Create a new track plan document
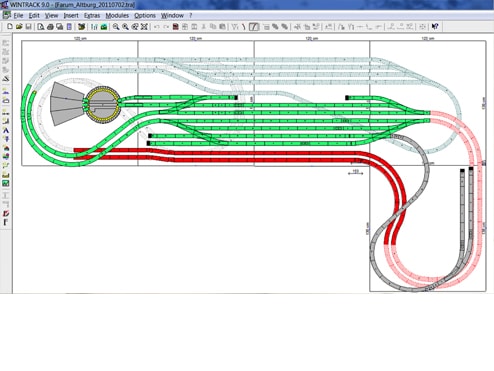 coord(10,27)
